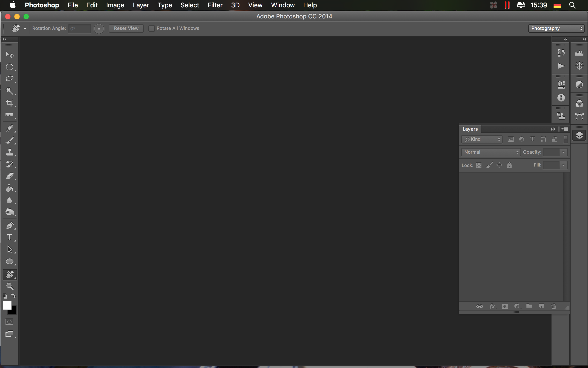588x368 pixels.
Task: Select the History Brush tool
Action: click(10, 164)
